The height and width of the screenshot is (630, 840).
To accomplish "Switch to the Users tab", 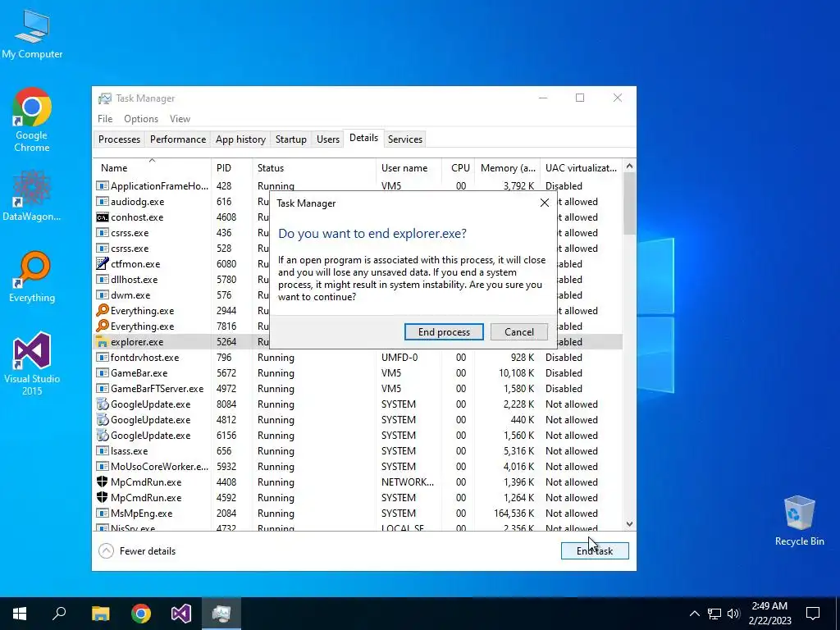I will (x=328, y=139).
